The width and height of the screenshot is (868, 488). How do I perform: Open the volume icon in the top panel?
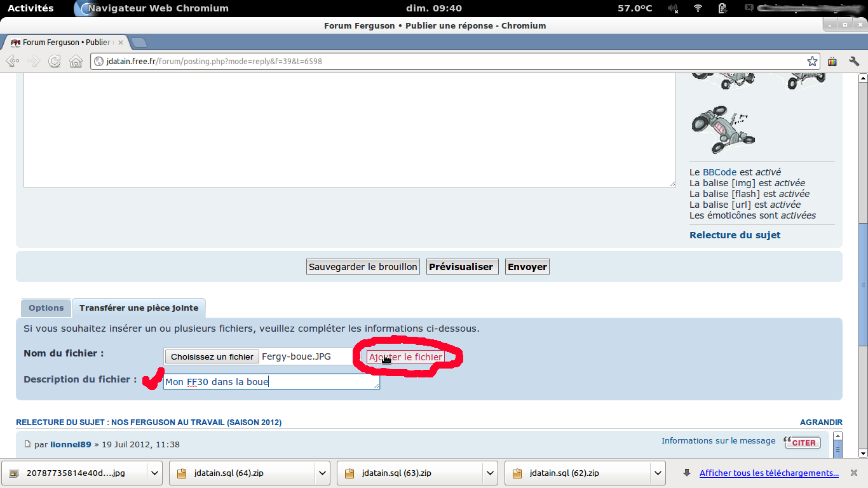coord(673,8)
